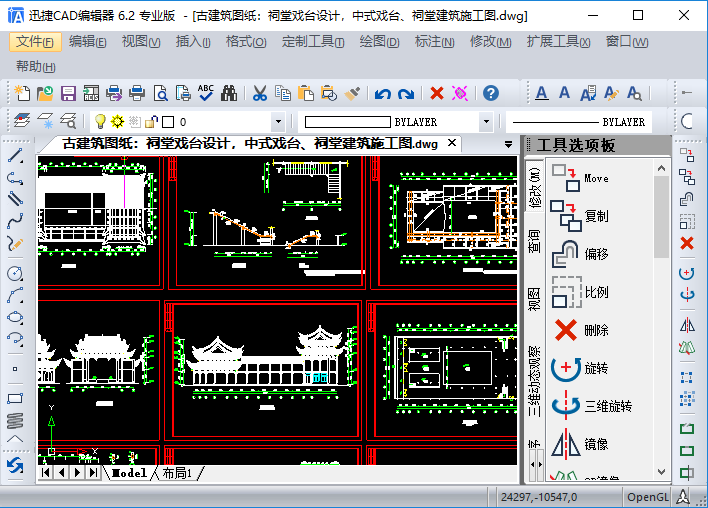Click 三维旋转 tool in palette
The width and height of the screenshot is (708, 508).
[592, 406]
